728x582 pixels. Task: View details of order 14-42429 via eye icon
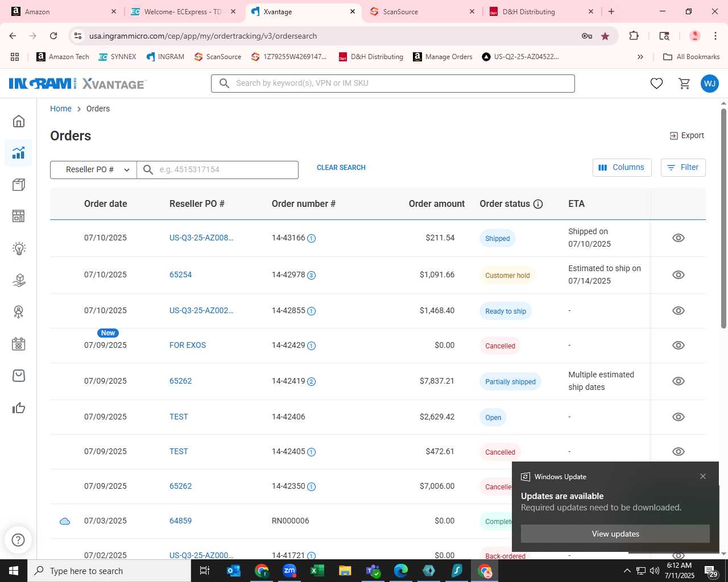[679, 346]
